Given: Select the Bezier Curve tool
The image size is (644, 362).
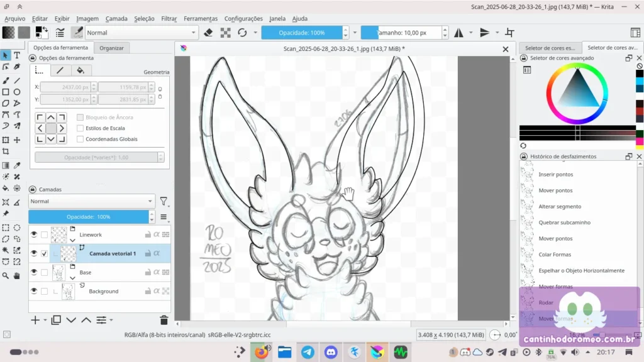Looking at the screenshot, I should click(6, 114).
